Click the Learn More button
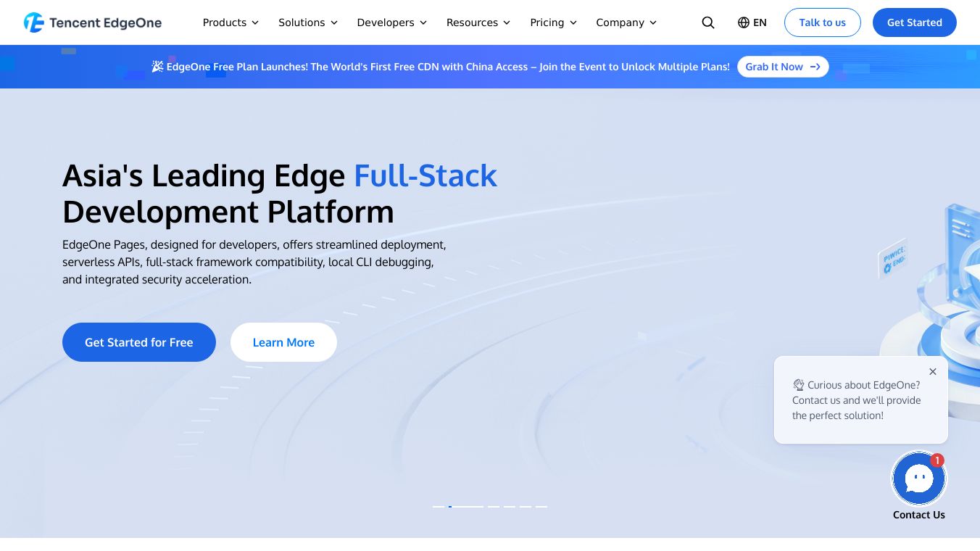The image size is (980, 551). pyautogui.click(x=283, y=342)
